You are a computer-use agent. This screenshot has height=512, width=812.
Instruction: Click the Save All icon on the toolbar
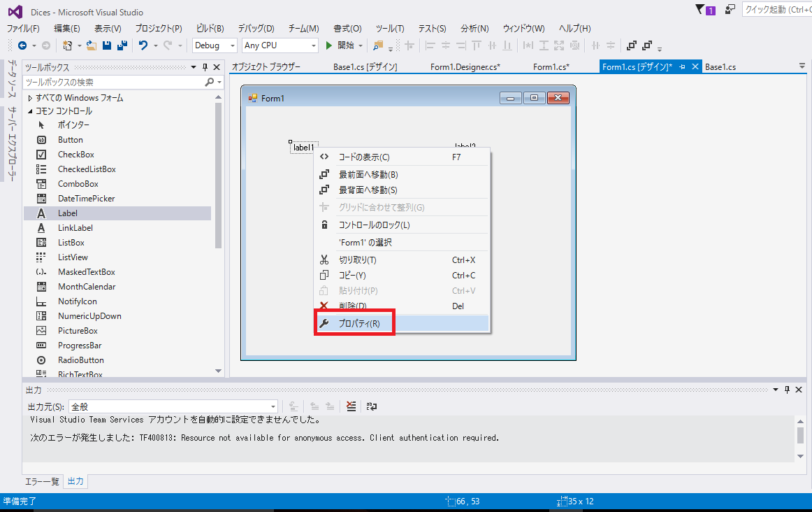tap(122, 45)
